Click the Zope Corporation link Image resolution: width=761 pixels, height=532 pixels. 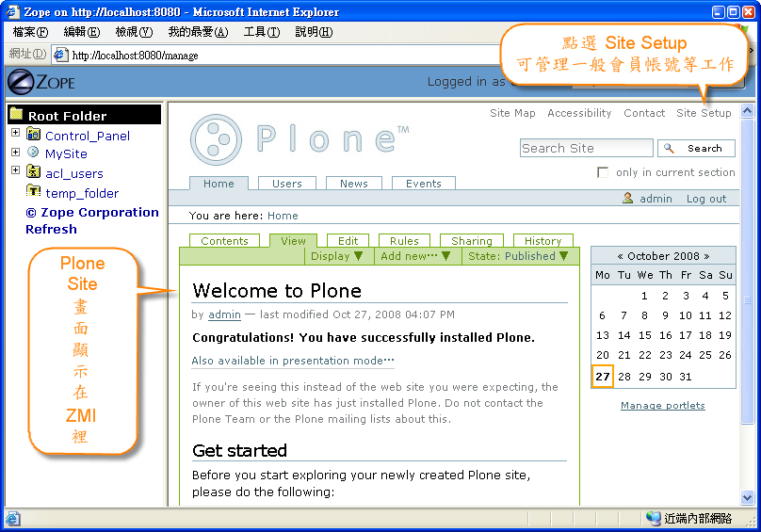pyautogui.click(x=91, y=213)
